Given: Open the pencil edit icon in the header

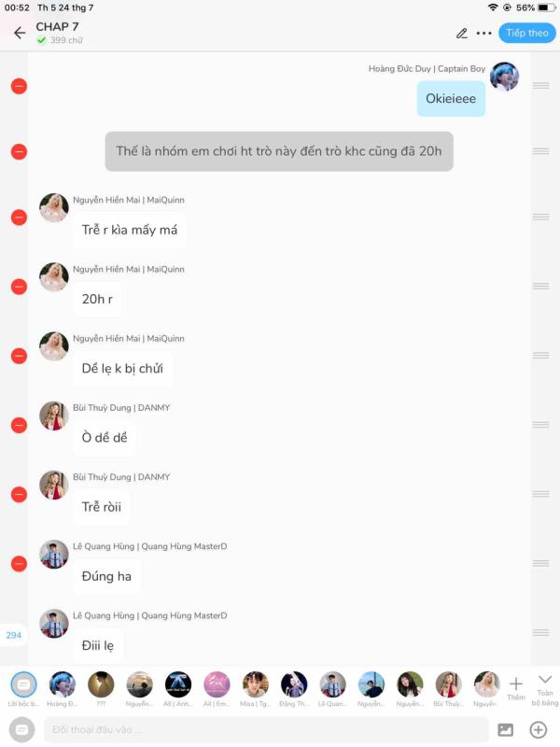Looking at the screenshot, I should click(461, 34).
